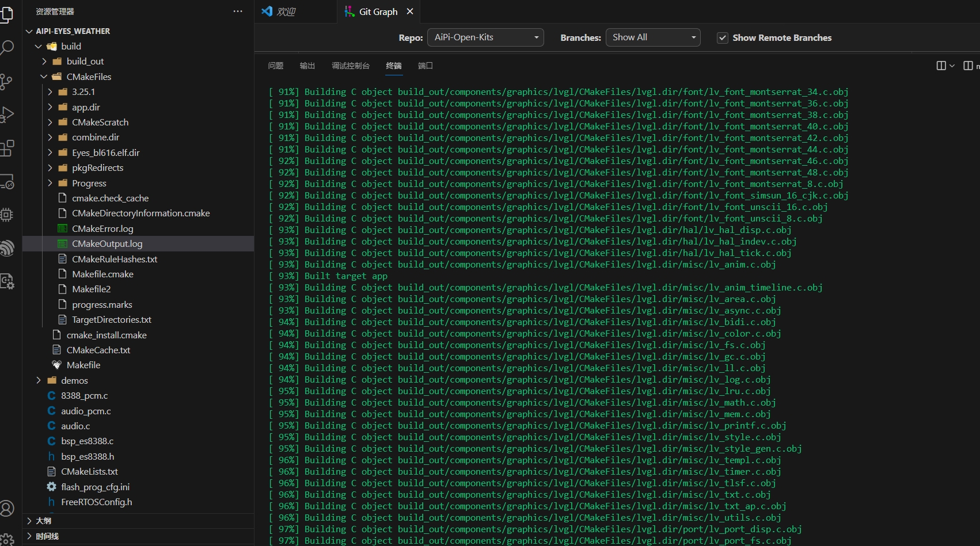Image resolution: width=980 pixels, height=546 pixels.
Task: Open CMakeError.log file
Action: click(x=138, y=228)
